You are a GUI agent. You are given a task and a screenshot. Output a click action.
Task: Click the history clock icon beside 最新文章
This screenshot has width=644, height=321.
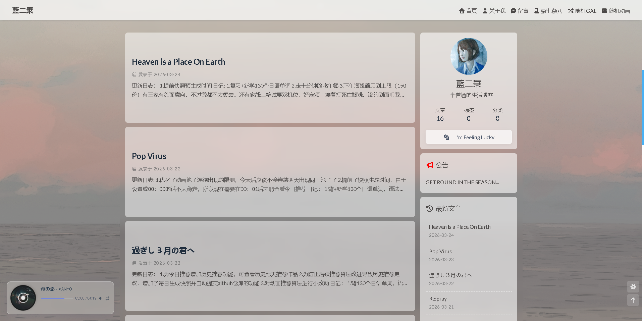pyautogui.click(x=429, y=208)
